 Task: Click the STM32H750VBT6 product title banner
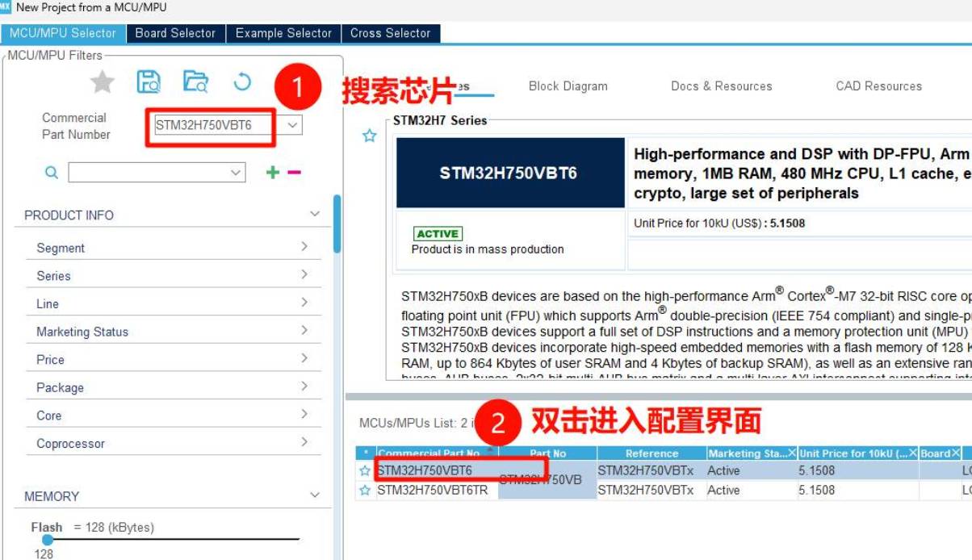tap(509, 173)
